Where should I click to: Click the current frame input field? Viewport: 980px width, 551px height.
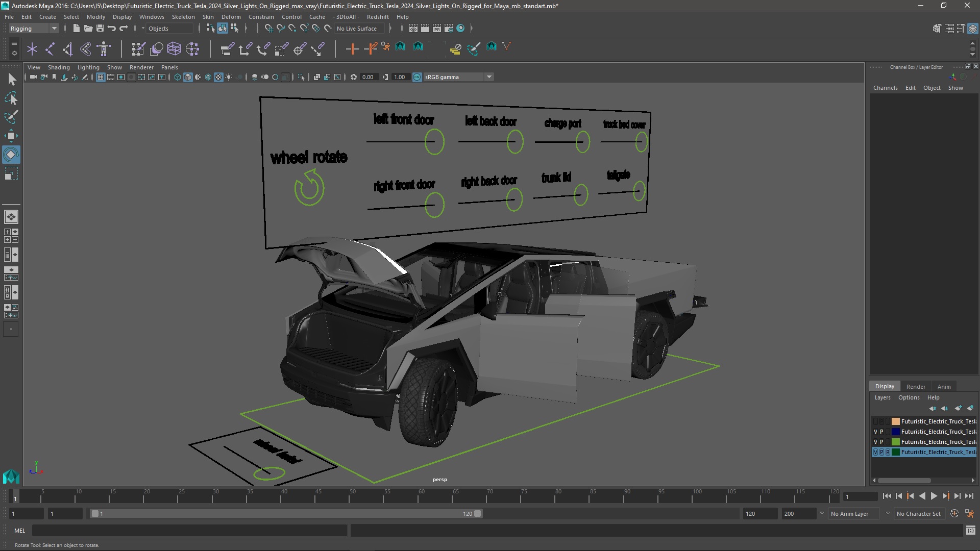click(x=860, y=496)
